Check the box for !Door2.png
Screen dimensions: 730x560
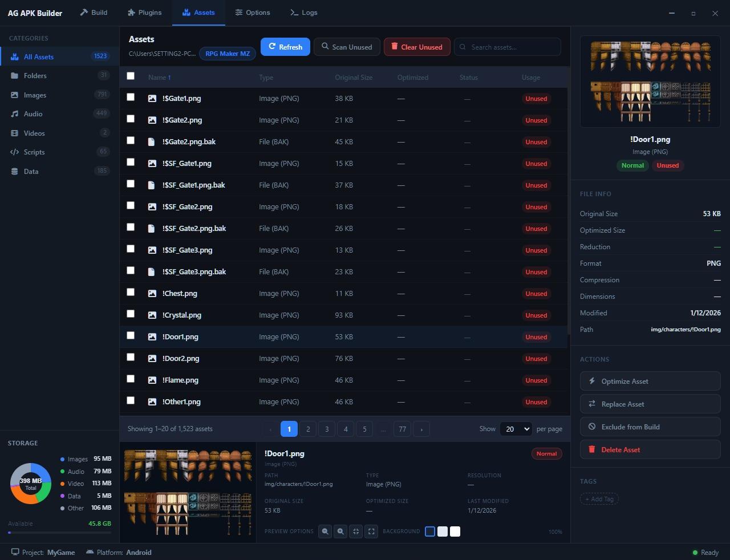(x=131, y=357)
